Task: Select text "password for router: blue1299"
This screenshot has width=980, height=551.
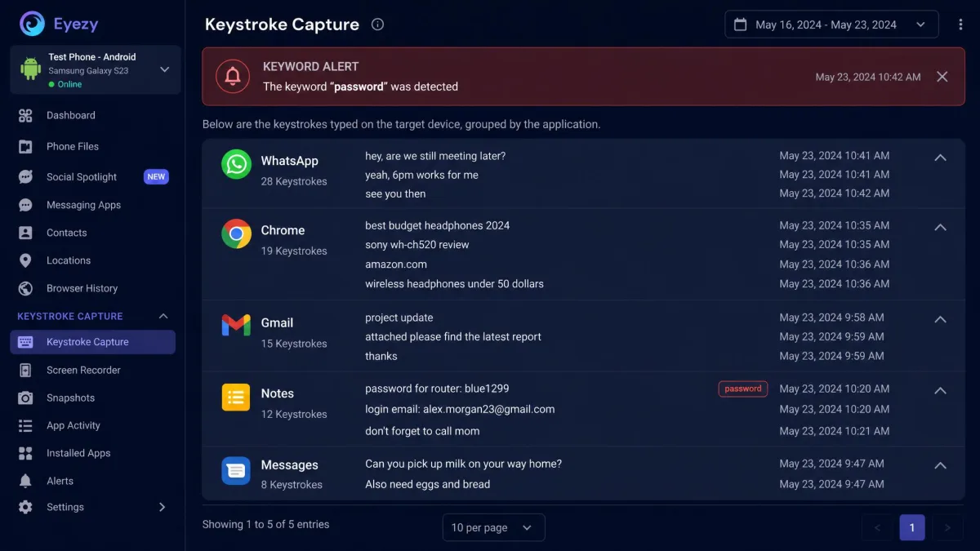Action: [x=437, y=389]
